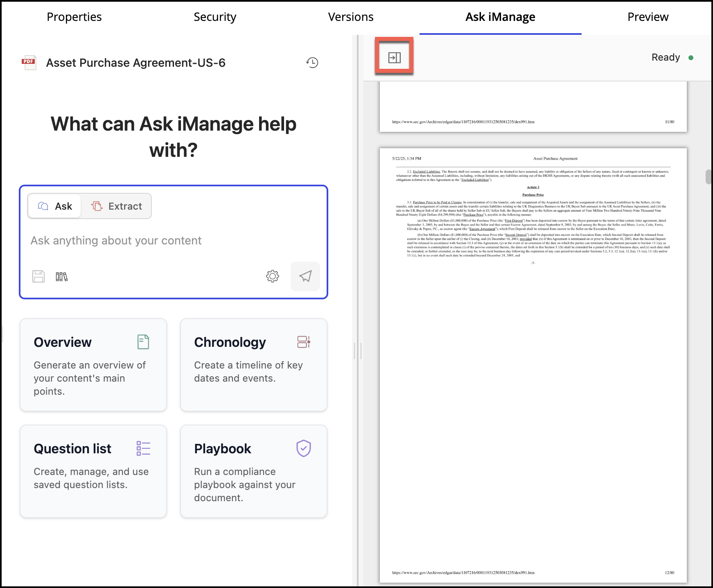Image resolution: width=713 pixels, height=588 pixels.
Task: Open the prompt library books icon
Action: click(x=61, y=277)
